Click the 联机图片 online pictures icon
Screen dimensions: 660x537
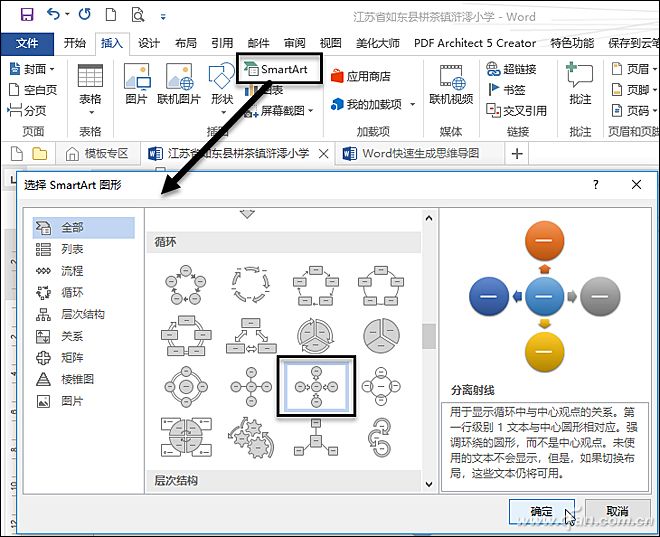click(179, 84)
